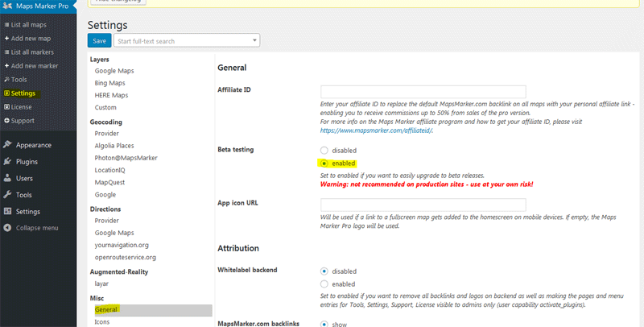Click the WordPress Settings sliders icon
Viewport: 644px width, 327px height.
(x=7, y=211)
